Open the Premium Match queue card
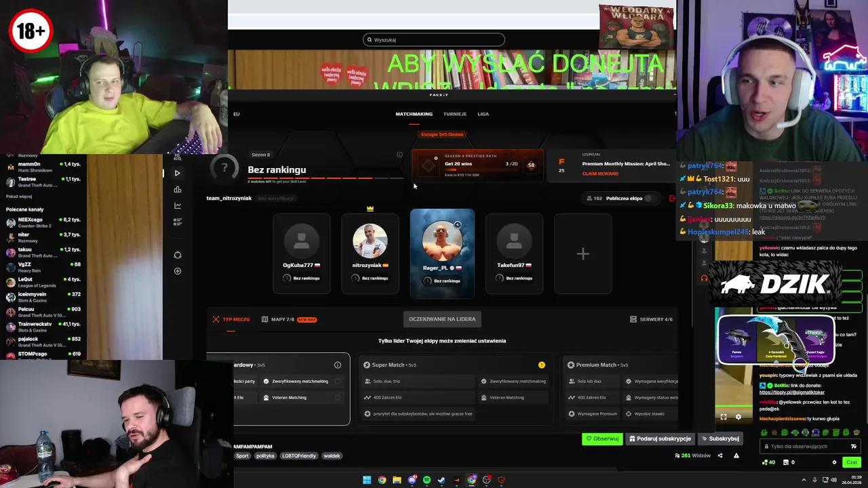 point(620,389)
